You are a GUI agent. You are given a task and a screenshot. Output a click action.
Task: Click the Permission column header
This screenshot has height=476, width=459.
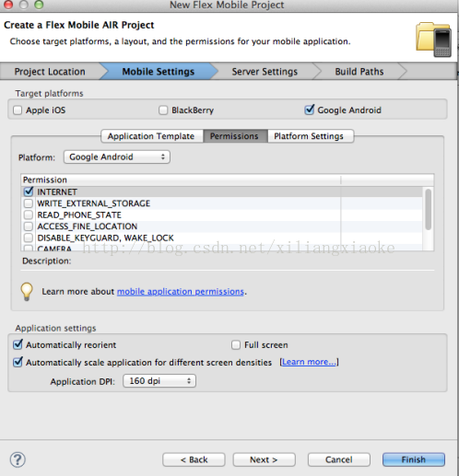tap(182, 180)
